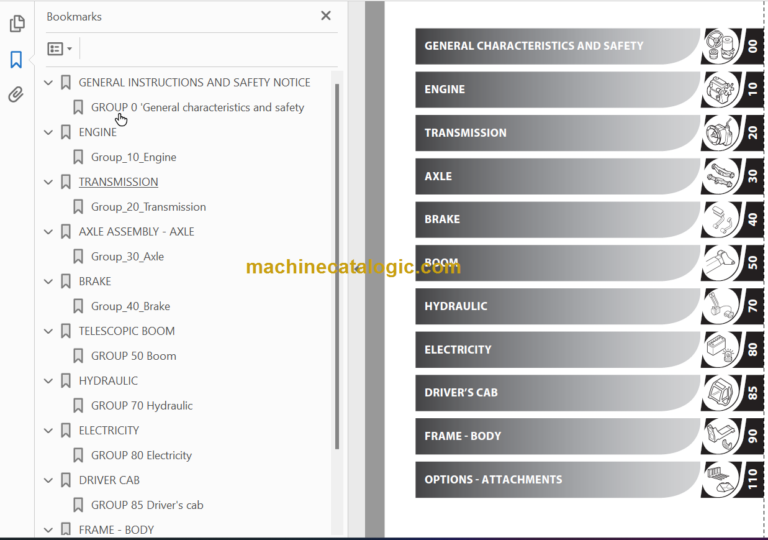
Task: Collapse the ENGINE bookmark group
Action: (x=48, y=132)
